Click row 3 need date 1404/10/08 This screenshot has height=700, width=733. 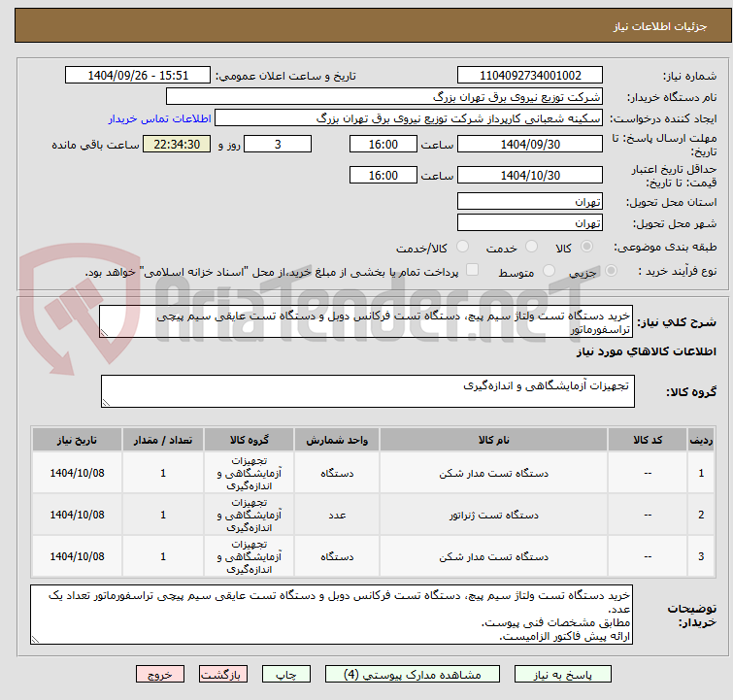[x=77, y=556]
